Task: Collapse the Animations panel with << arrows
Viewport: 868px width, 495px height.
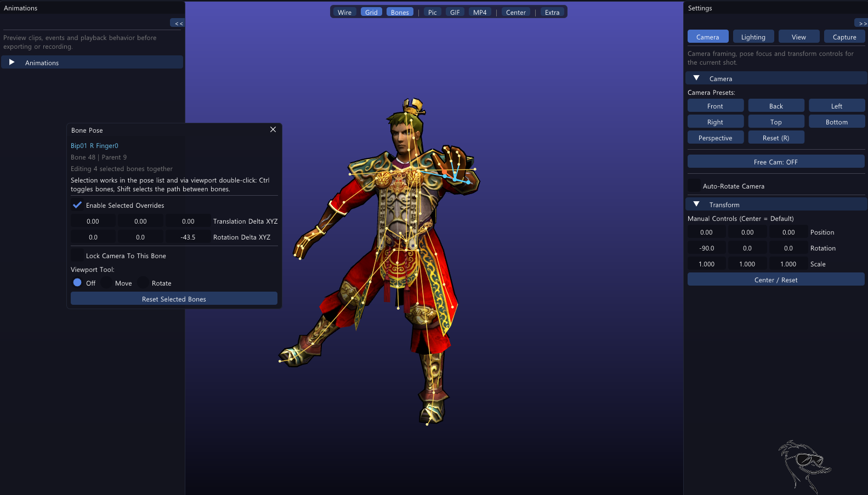Action: coord(178,23)
